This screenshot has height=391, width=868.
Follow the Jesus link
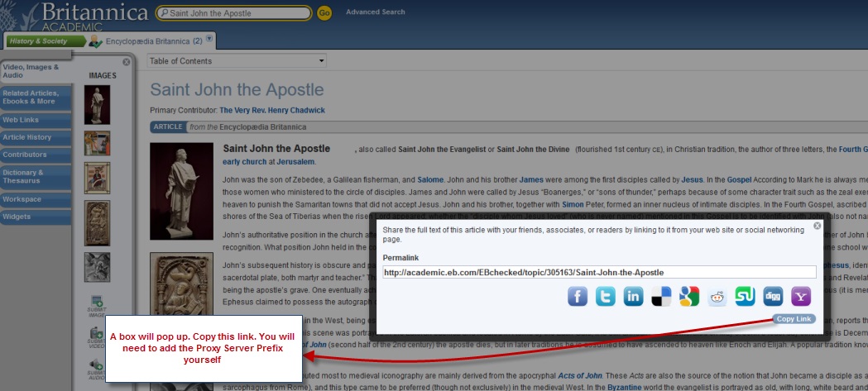(692, 179)
